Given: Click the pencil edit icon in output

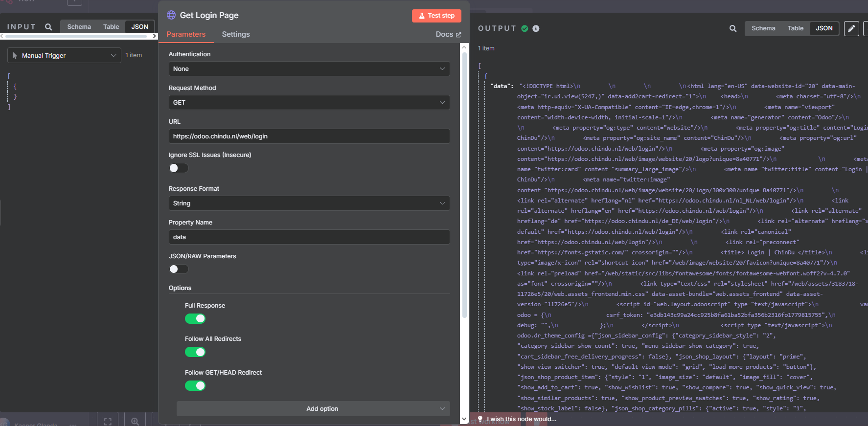Looking at the screenshot, I should [851, 28].
